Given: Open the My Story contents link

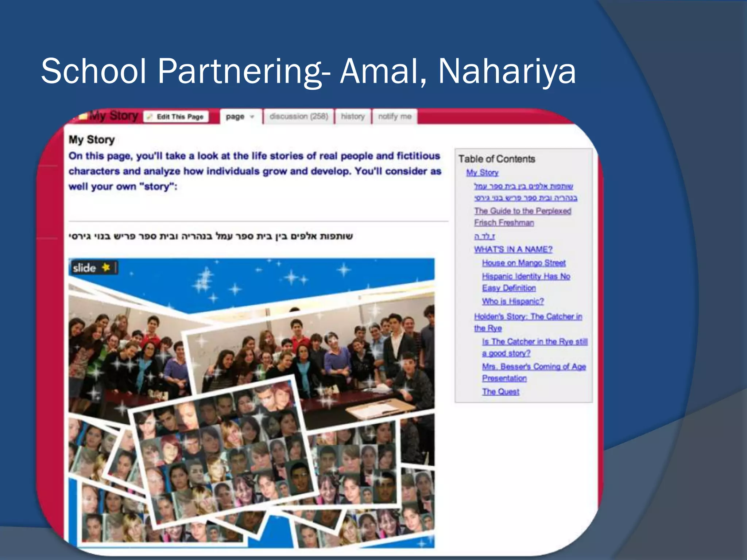Looking at the screenshot, I should (482, 173).
